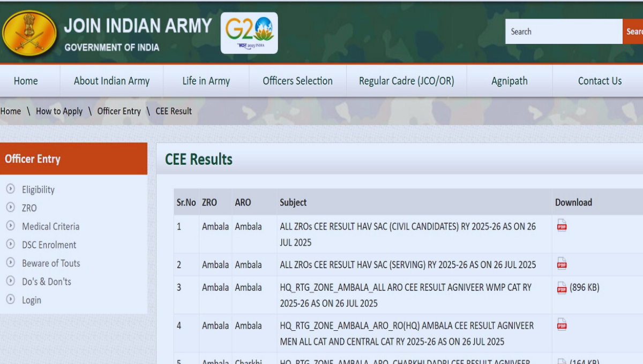Download PDF for RO(HQ) Ambala Agniveer result
Screen dimensions: 643x364
pyautogui.click(x=562, y=324)
